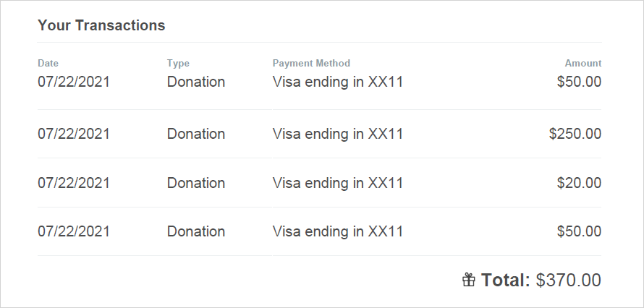Select Donation type in the $250.00 row
Screen dimensions: 644x308
[x=196, y=134]
